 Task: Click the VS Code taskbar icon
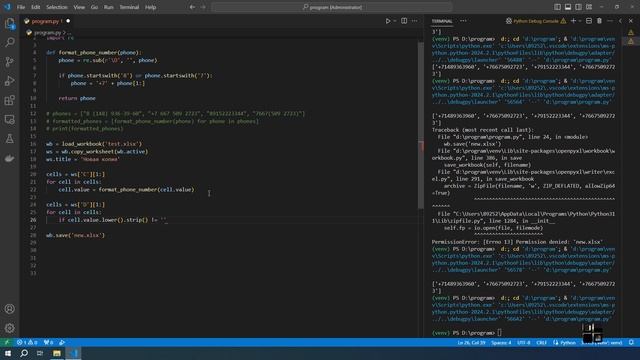(73, 353)
